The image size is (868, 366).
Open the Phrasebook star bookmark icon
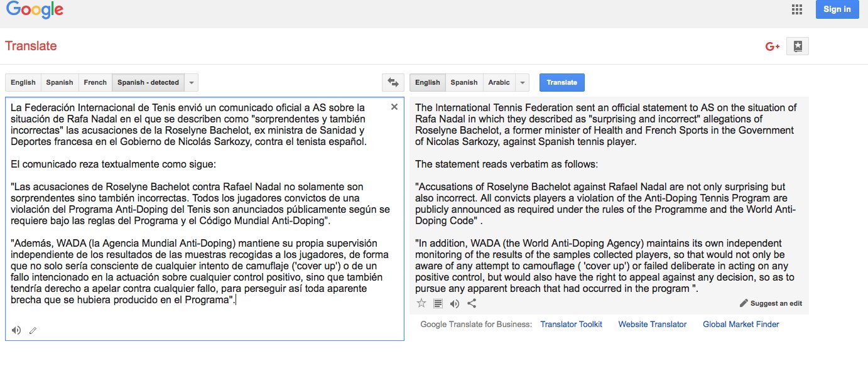797,46
